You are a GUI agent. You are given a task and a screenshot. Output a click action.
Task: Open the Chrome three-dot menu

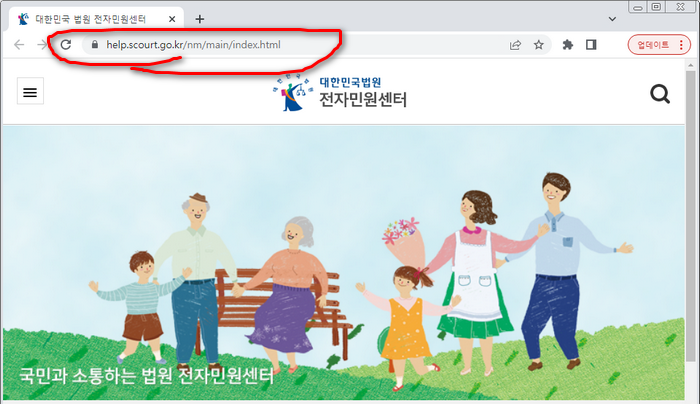tap(681, 45)
